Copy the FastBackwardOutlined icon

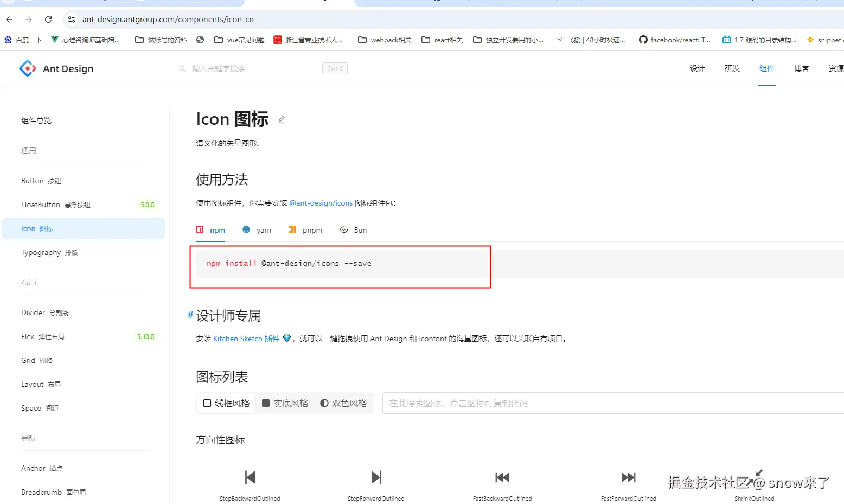502,477
